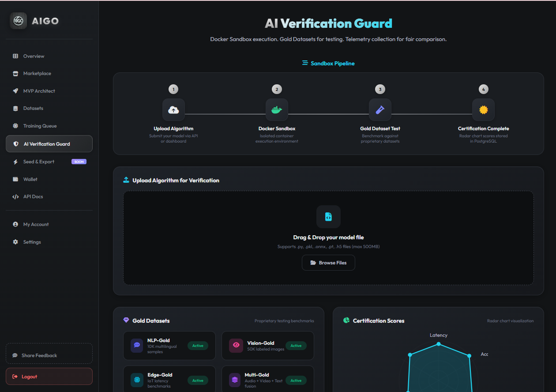Image resolution: width=556 pixels, height=392 pixels.
Task: Click the Marketplace store icon
Action: coord(15,74)
